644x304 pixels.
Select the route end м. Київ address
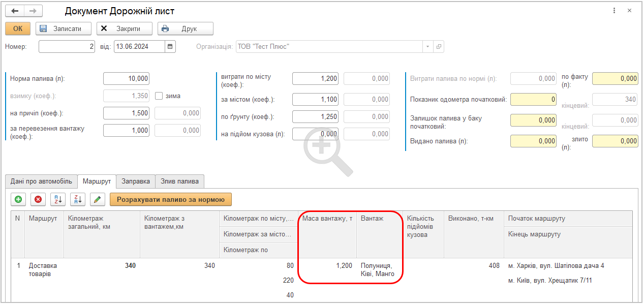tap(550, 281)
